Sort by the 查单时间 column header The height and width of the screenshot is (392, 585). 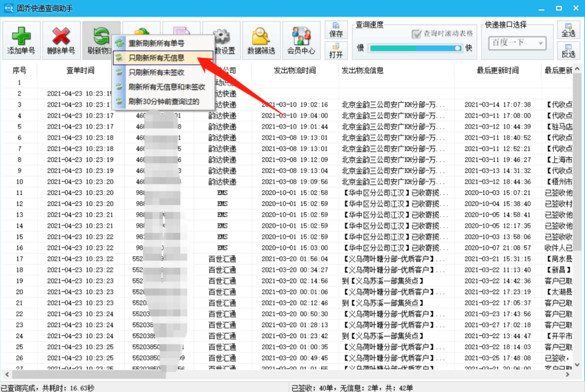pos(80,70)
